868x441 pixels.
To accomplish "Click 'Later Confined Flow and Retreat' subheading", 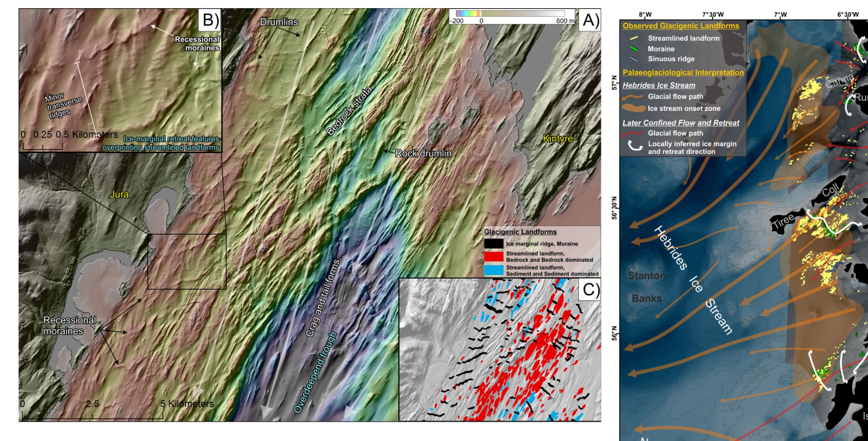I will pyautogui.click(x=681, y=123).
